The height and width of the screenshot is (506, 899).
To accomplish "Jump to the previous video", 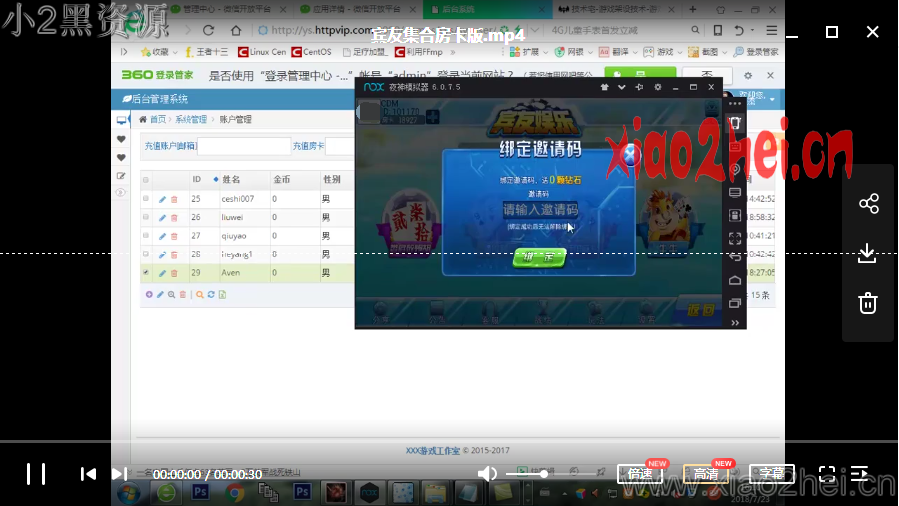I will [x=88, y=474].
